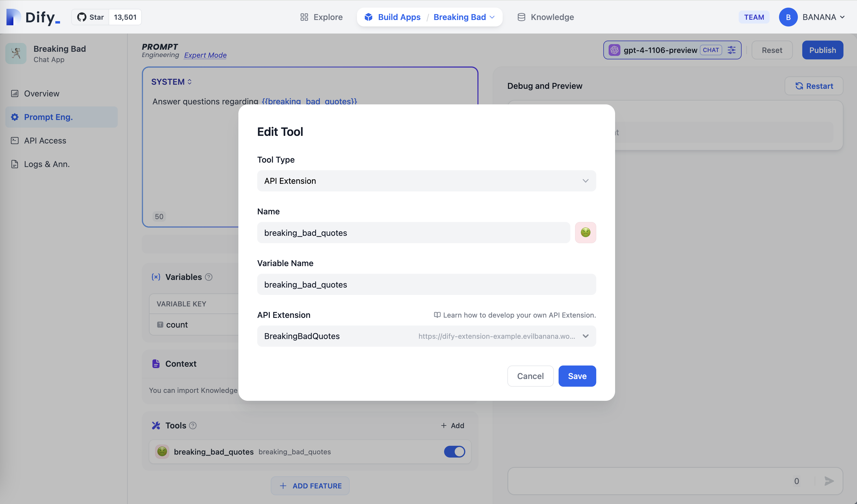
Task: Click the Variables help question mark
Action: [209, 277]
